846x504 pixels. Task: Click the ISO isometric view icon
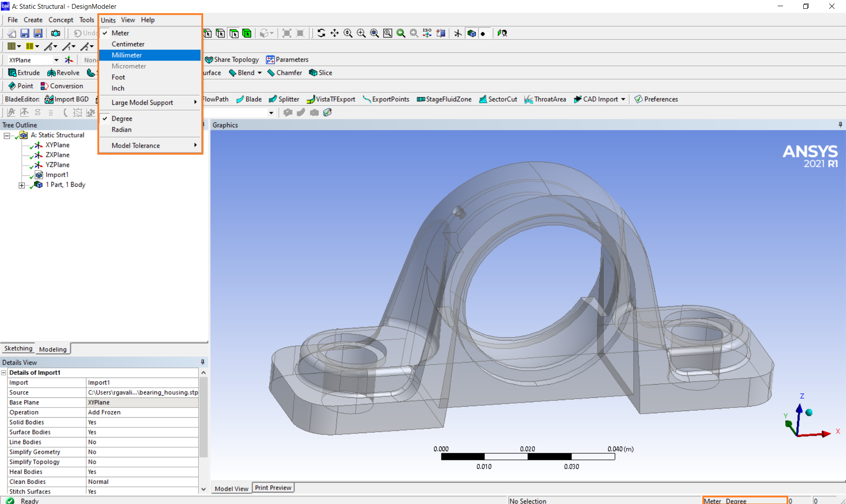pyautogui.click(x=427, y=33)
